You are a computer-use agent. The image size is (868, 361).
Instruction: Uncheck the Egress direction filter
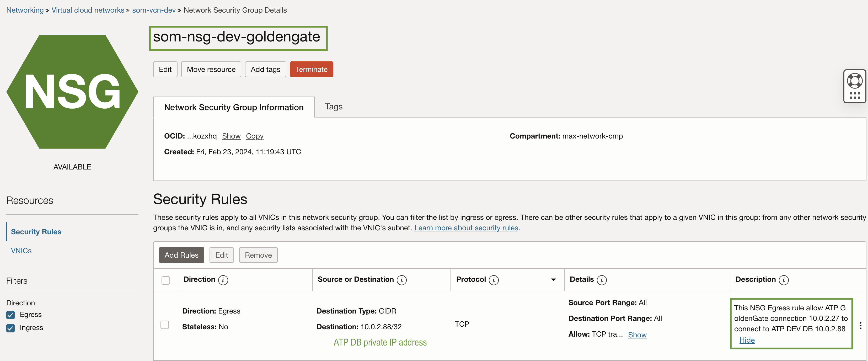[11, 315]
